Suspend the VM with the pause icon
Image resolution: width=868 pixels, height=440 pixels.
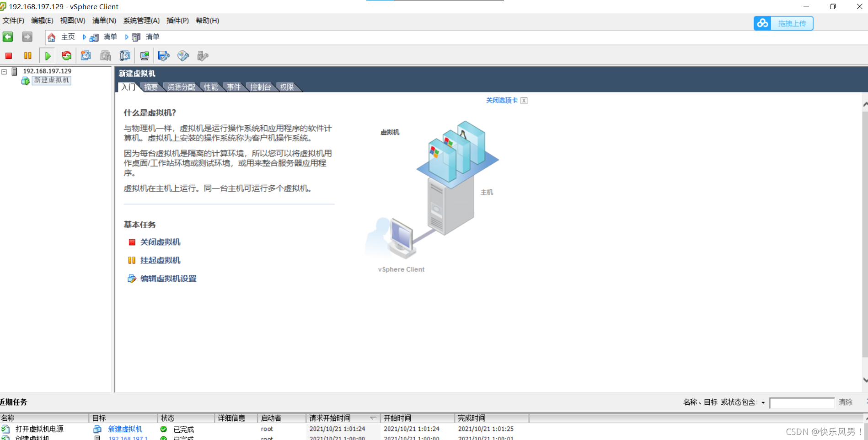point(28,56)
